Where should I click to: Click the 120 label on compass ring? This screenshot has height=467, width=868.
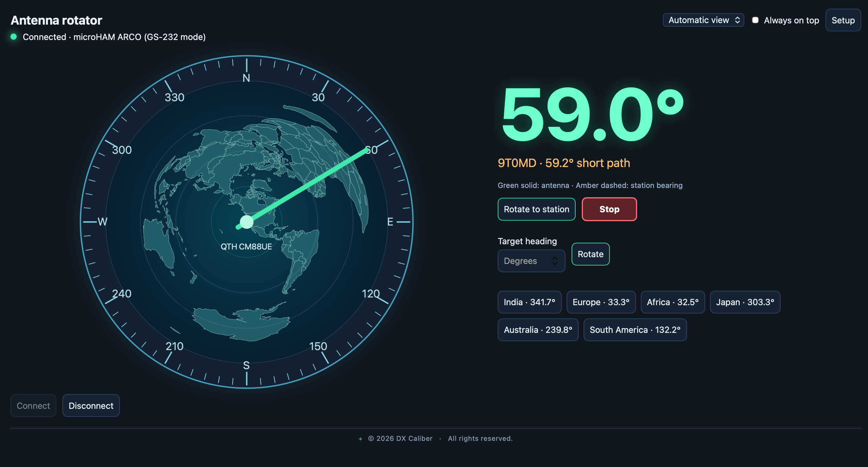coord(371,293)
